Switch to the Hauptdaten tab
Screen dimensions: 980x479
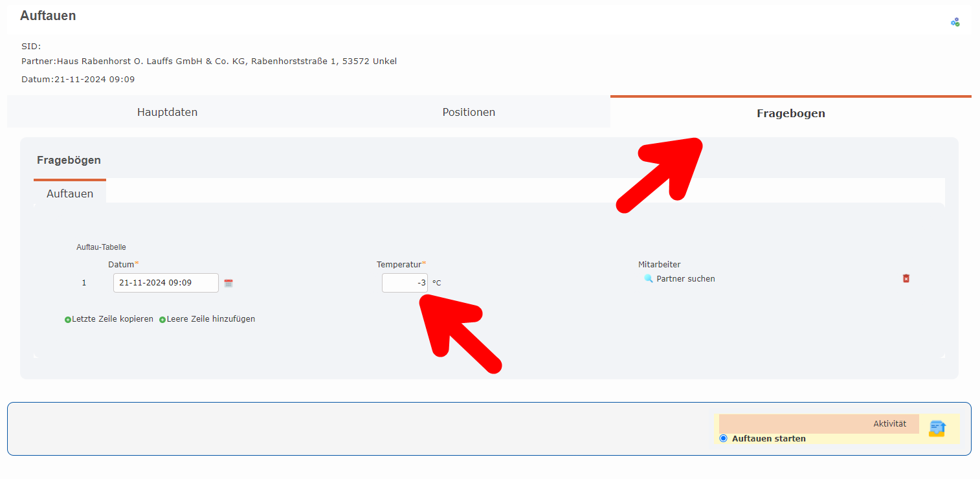pyautogui.click(x=167, y=112)
